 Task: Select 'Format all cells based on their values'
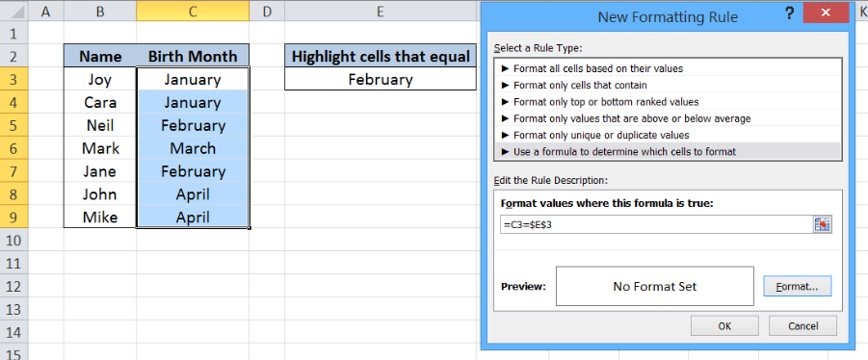pyautogui.click(x=668, y=68)
